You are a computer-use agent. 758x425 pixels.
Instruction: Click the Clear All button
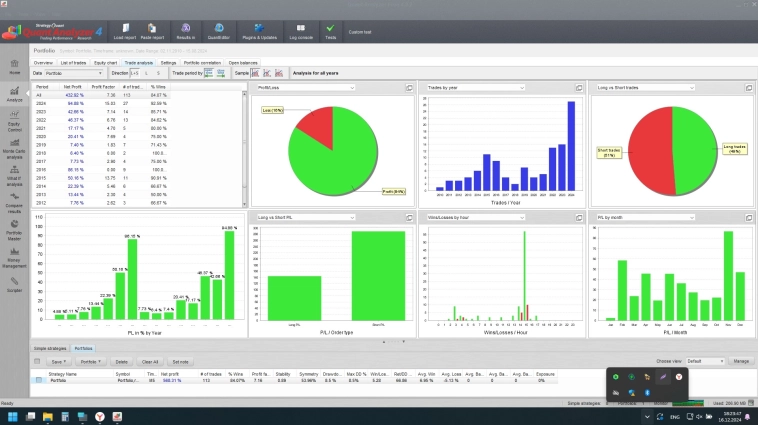pos(150,361)
